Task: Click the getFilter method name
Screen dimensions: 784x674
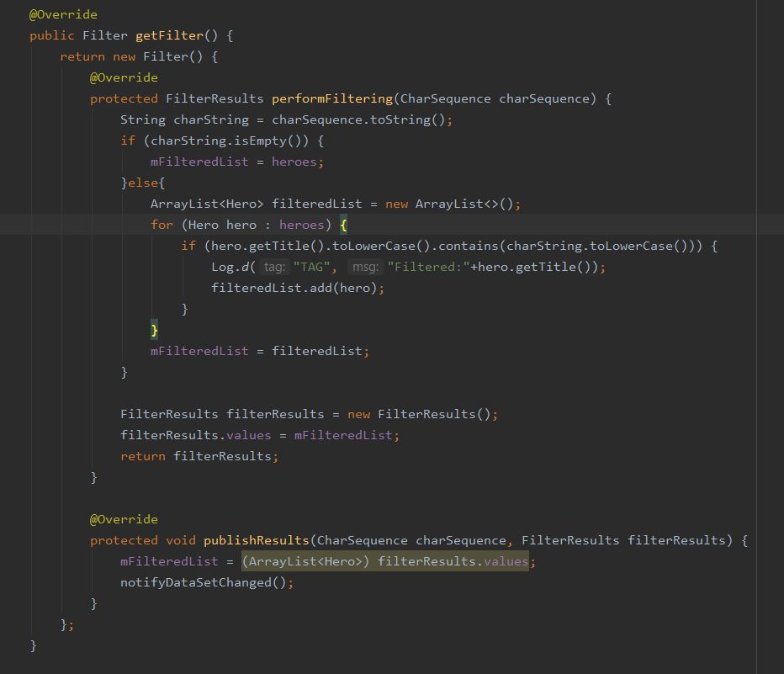Action: (169, 35)
